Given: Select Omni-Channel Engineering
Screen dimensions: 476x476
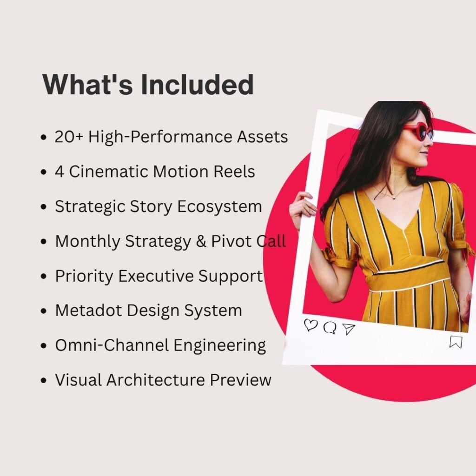Looking at the screenshot, I should pyautogui.click(x=160, y=345).
